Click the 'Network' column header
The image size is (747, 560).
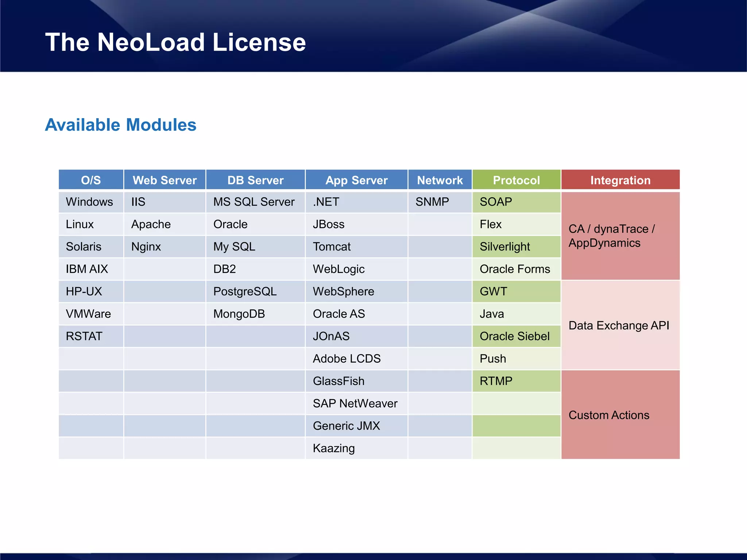tap(440, 180)
